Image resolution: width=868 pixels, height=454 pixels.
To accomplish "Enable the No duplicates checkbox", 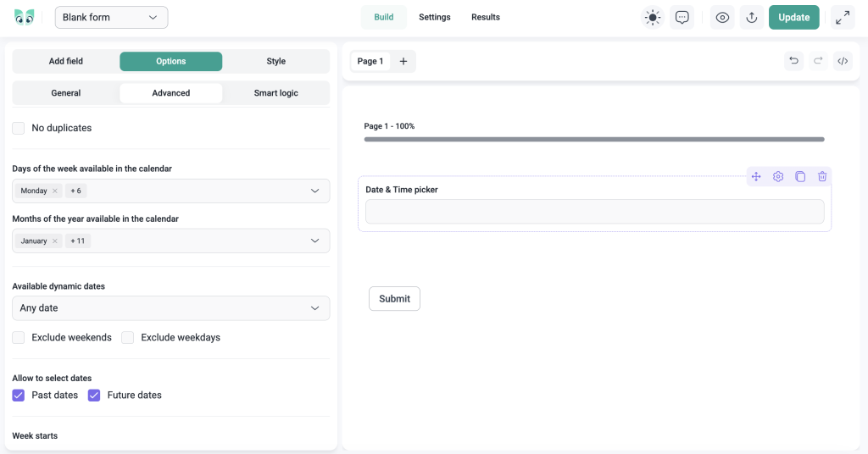I will pyautogui.click(x=19, y=128).
